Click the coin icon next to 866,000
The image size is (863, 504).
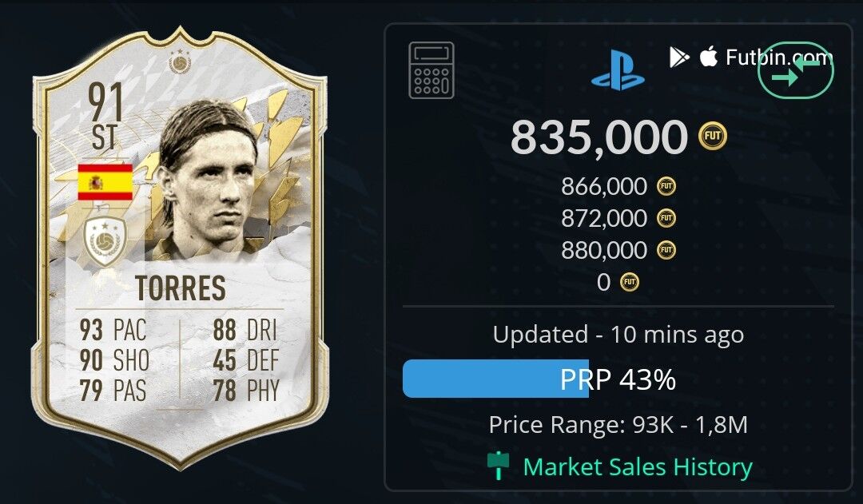(x=666, y=187)
